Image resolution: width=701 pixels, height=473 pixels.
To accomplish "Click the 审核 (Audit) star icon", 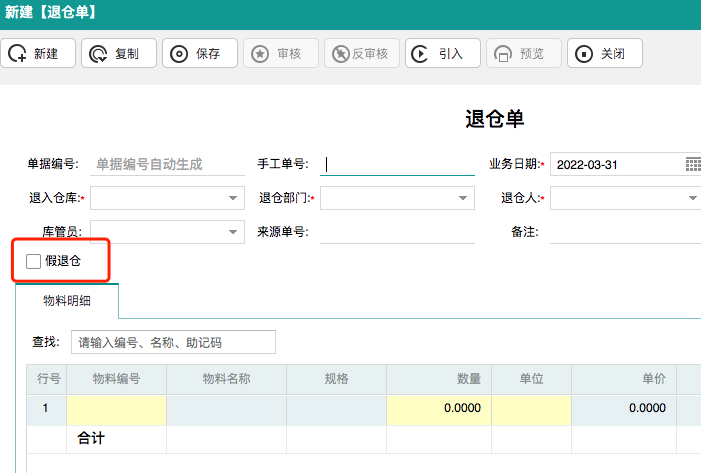I will 260,54.
